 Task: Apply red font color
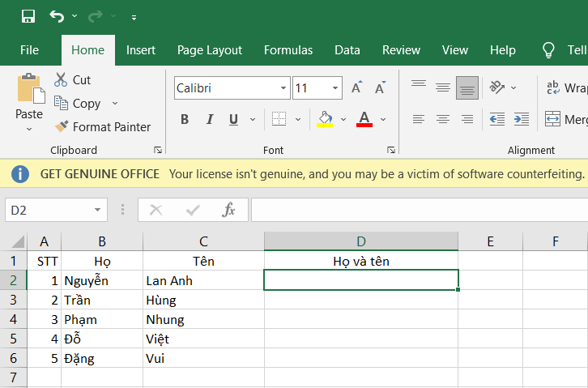(364, 119)
